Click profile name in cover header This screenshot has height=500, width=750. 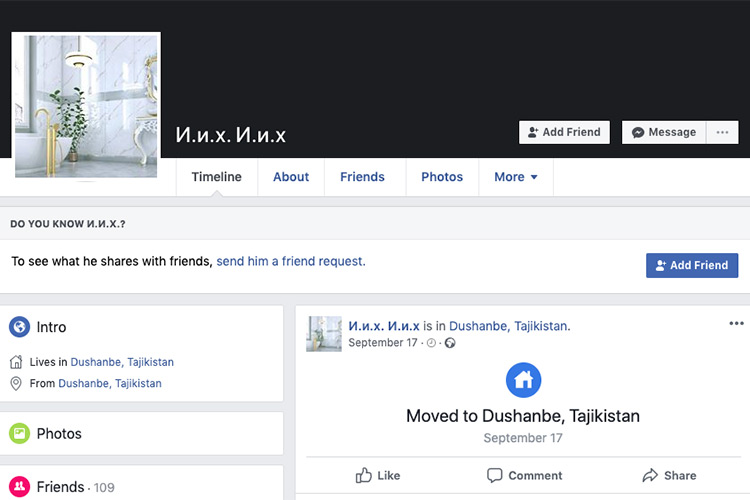pyautogui.click(x=231, y=135)
